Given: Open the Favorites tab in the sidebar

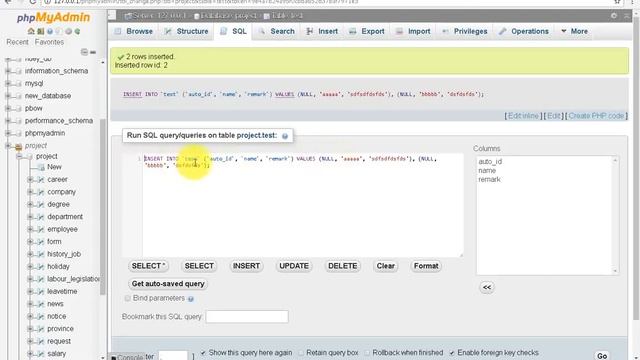Looking at the screenshot, I should [x=49, y=42].
